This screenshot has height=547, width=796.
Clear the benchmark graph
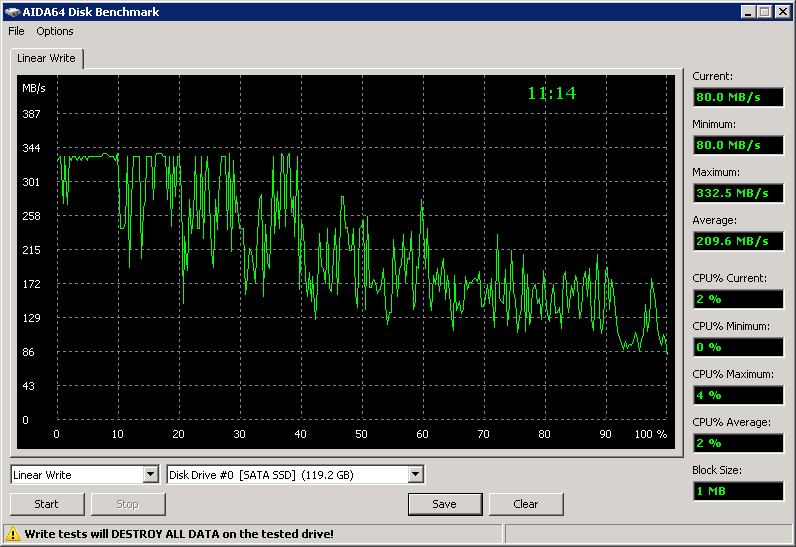pos(526,504)
